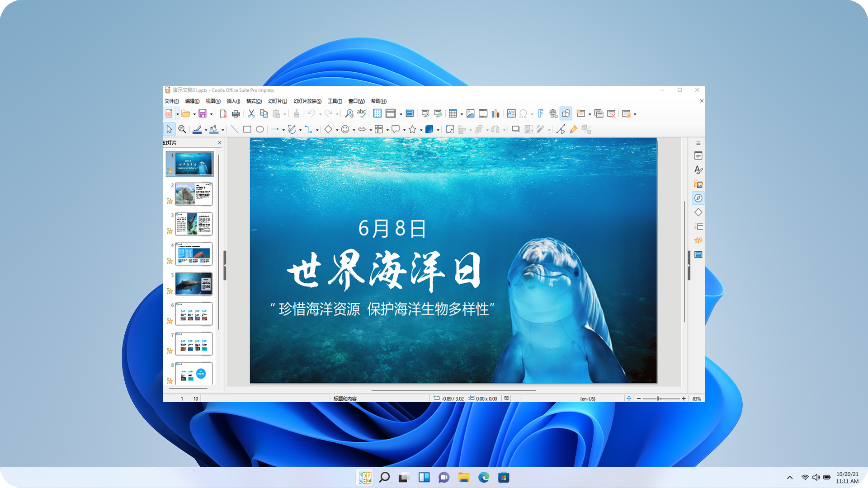Toggle Show Draw Functions button
868x488 pixels.
click(566, 113)
